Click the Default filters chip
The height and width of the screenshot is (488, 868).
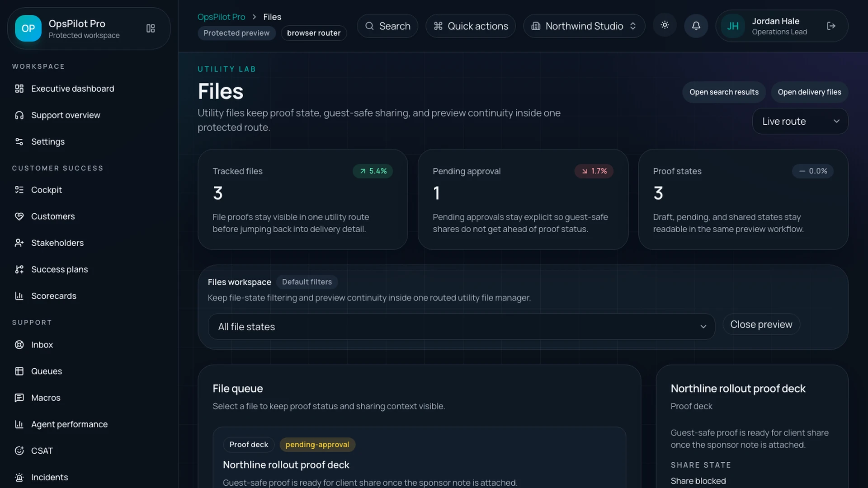[307, 282]
